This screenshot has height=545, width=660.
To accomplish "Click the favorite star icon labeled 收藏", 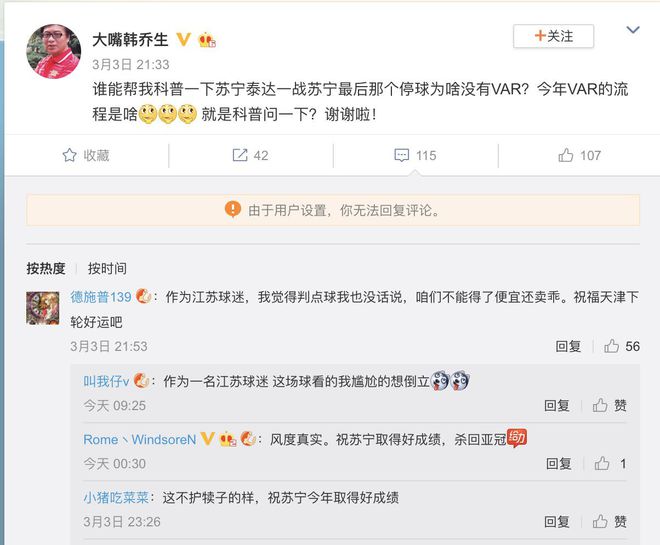I will tap(69, 155).
